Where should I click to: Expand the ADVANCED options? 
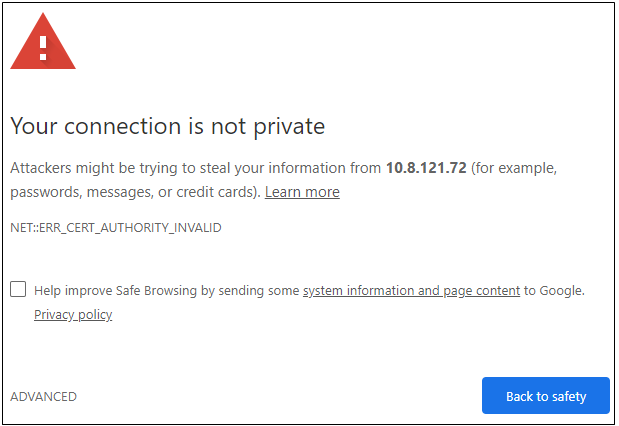click(43, 396)
